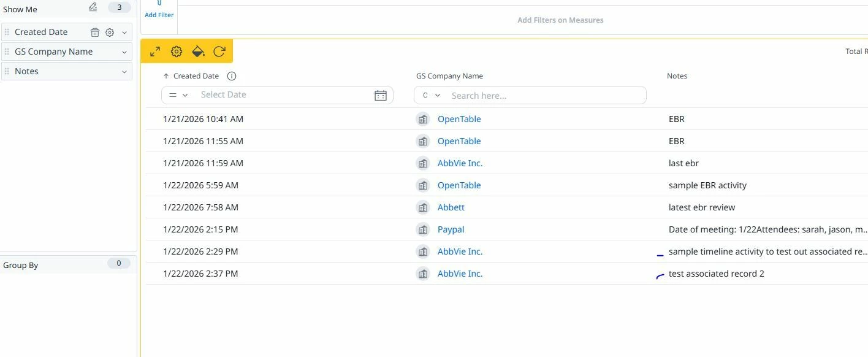The height and width of the screenshot is (357, 868).
Task: Click company icon in 2:37 PM AbbVie row
Action: click(x=422, y=274)
